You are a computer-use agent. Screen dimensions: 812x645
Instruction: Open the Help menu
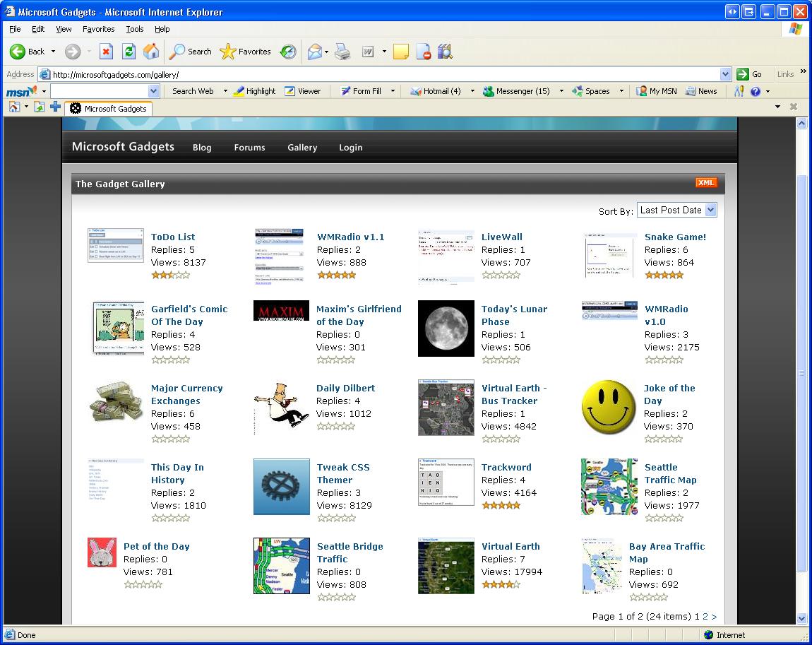point(162,29)
